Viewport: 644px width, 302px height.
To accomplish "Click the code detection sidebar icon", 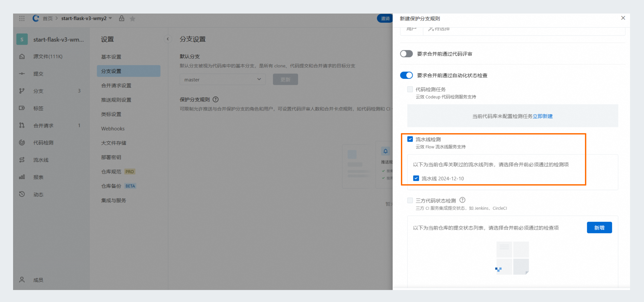I will pyautogui.click(x=22, y=143).
